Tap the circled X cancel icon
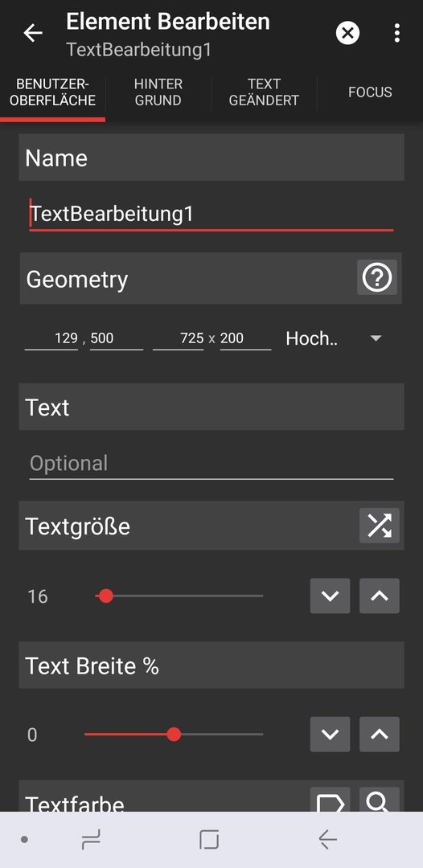The height and width of the screenshot is (868, 423). tap(347, 33)
